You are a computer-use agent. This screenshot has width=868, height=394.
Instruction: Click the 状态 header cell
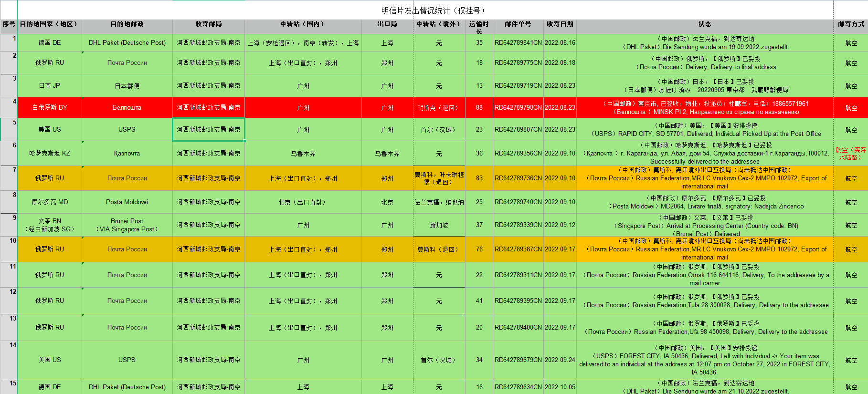(x=705, y=24)
